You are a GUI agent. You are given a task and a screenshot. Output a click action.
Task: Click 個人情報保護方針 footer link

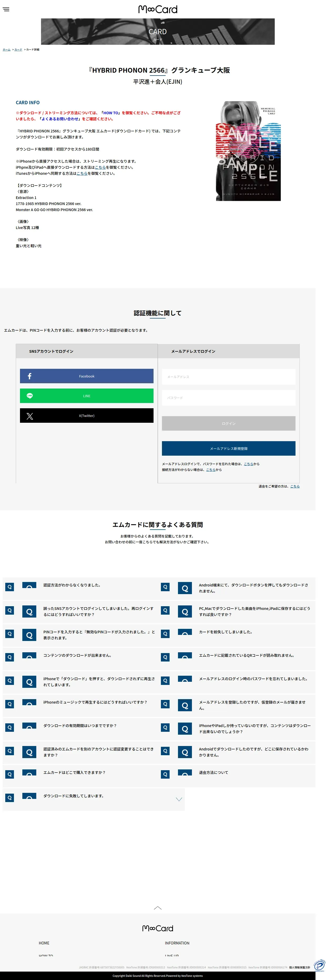(299, 967)
